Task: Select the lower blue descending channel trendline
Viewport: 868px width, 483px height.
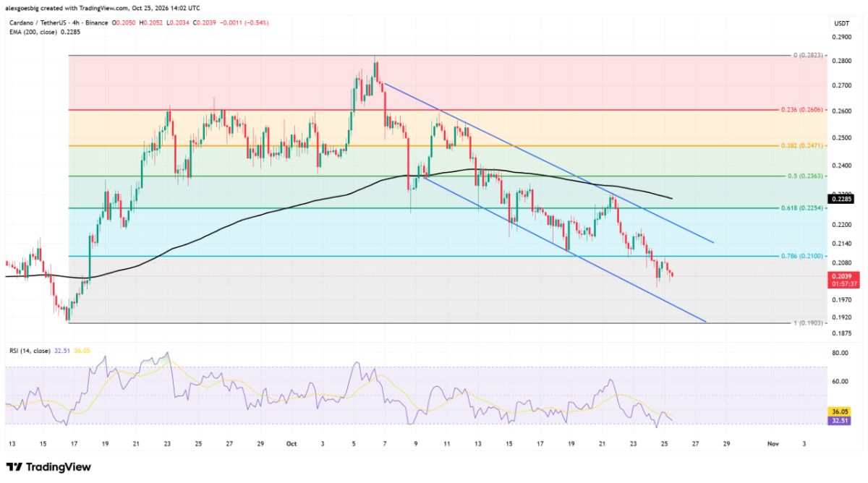Action: pos(564,250)
